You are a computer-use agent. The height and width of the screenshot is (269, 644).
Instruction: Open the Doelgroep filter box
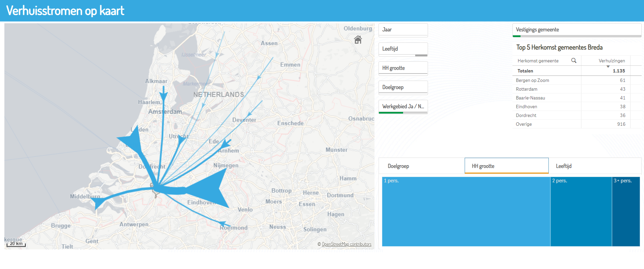coord(403,87)
